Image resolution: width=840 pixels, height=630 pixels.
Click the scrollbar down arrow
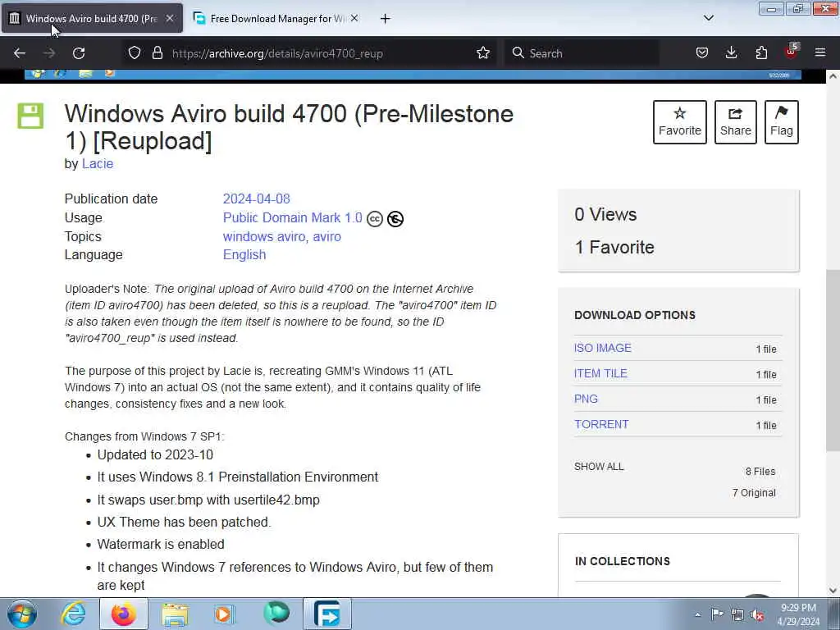click(x=833, y=591)
